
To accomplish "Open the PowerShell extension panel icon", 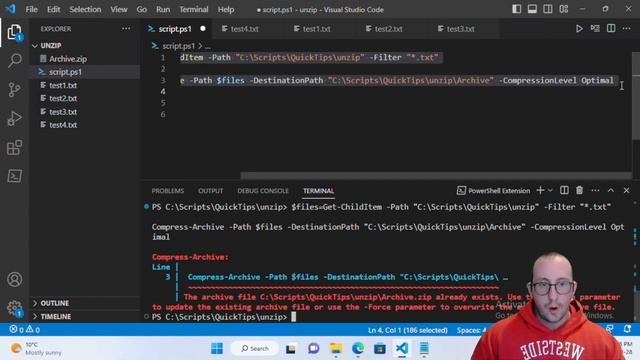I will point(14,176).
